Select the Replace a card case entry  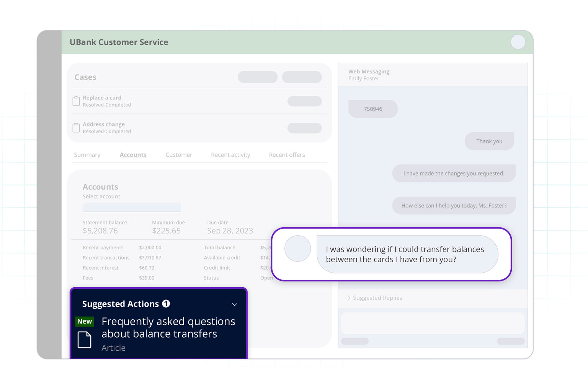tap(102, 98)
